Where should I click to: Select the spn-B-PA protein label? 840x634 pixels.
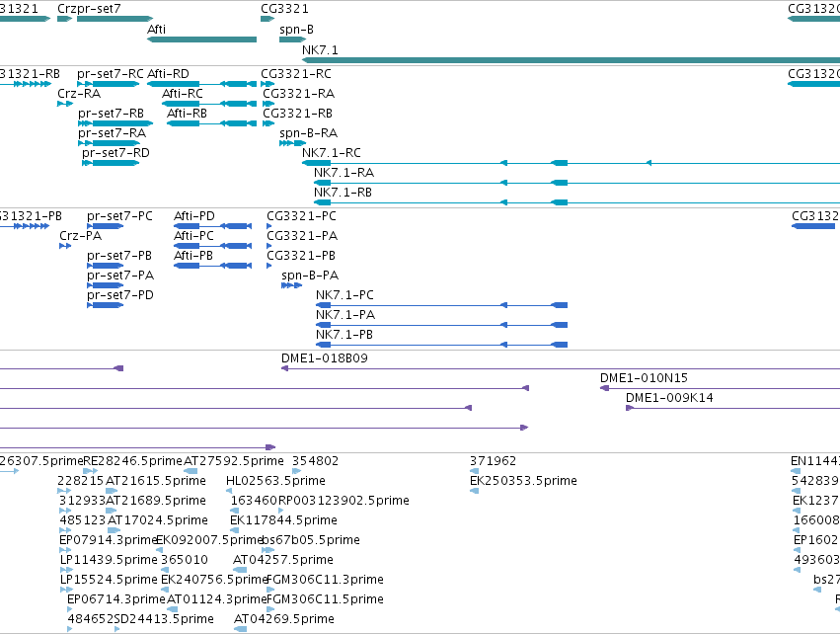click(x=310, y=276)
